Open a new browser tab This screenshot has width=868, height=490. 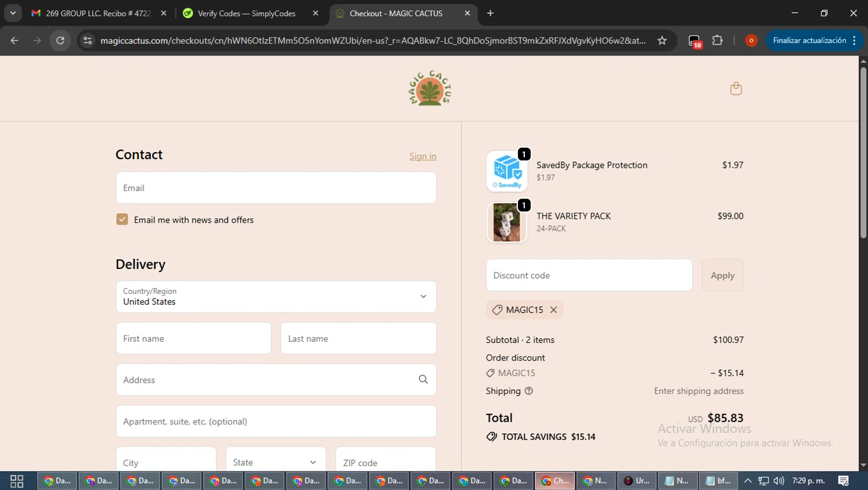pos(490,13)
